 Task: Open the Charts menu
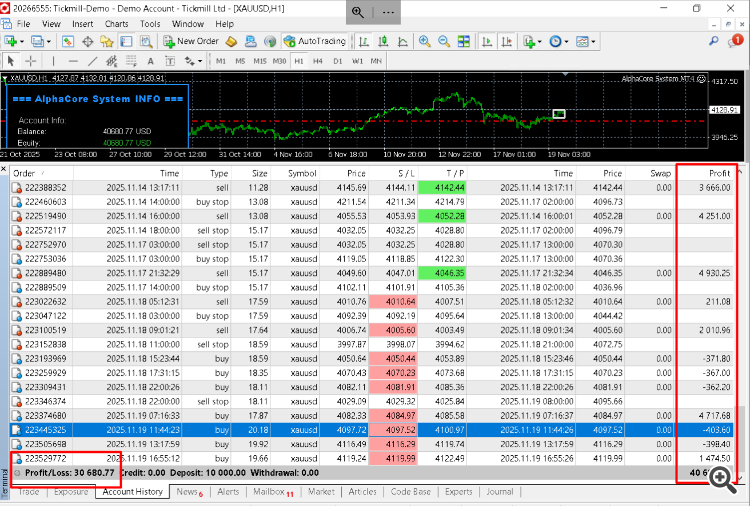click(x=116, y=23)
